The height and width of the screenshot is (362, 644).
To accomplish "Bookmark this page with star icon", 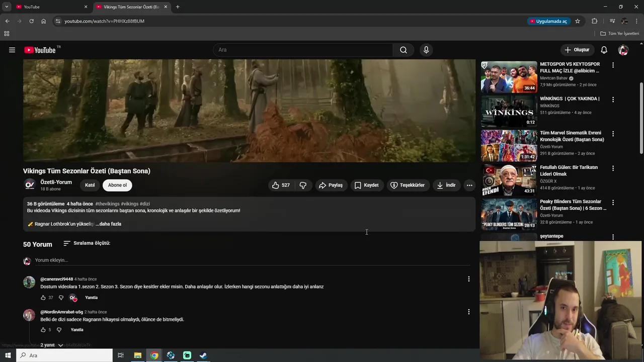I will coord(578,21).
